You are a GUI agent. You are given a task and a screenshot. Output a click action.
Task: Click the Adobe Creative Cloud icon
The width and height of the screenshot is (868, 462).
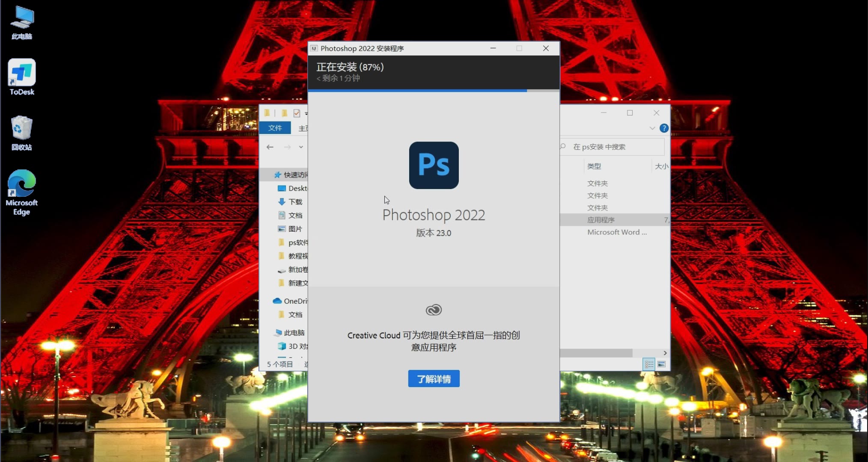tap(434, 310)
